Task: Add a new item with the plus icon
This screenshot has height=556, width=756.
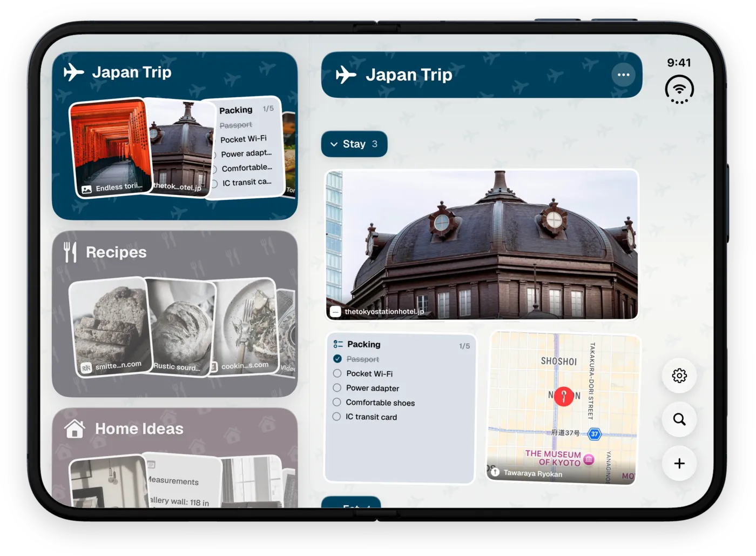Action: (679, 463)
